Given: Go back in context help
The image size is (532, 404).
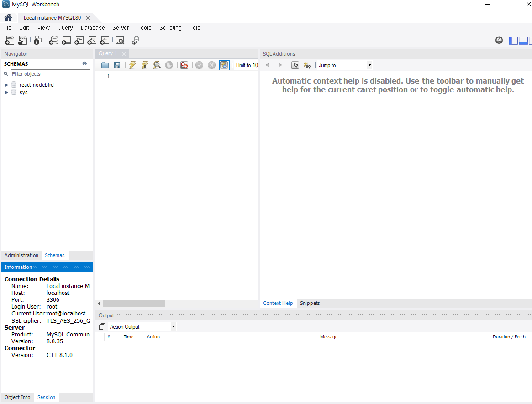Looking at the screenshot, I should pos(267,65).
